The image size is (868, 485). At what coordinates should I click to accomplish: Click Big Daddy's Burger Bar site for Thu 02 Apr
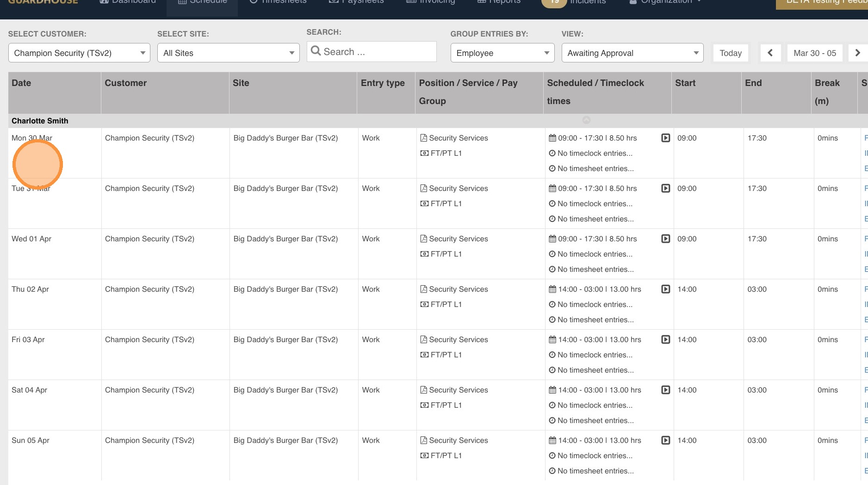click(285, 289)
